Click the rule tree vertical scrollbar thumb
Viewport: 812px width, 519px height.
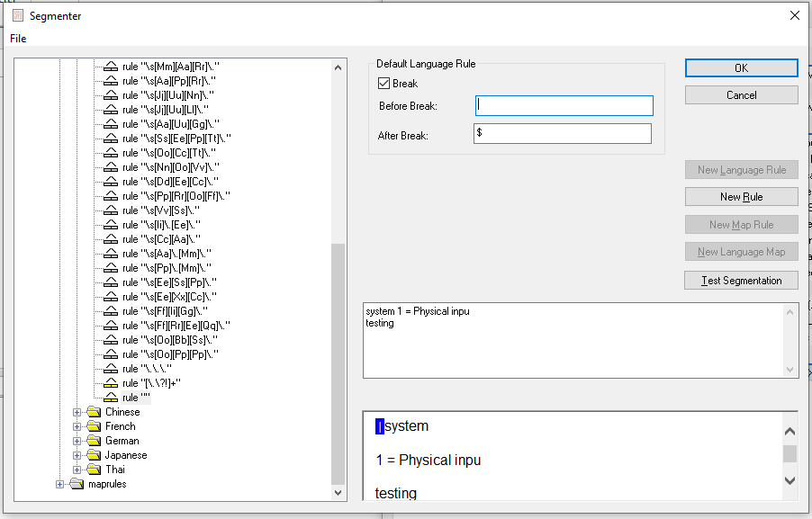point(338,363)
